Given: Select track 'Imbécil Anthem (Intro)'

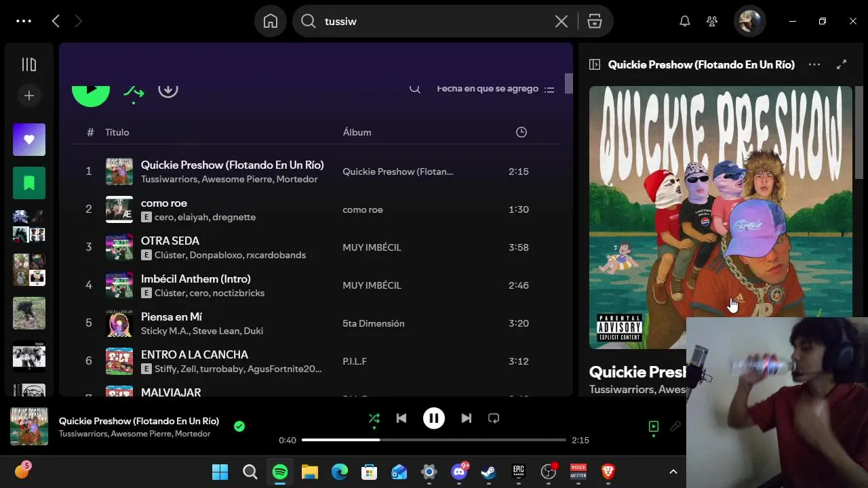Looking at the screenshot, I should tap(196, 279).
